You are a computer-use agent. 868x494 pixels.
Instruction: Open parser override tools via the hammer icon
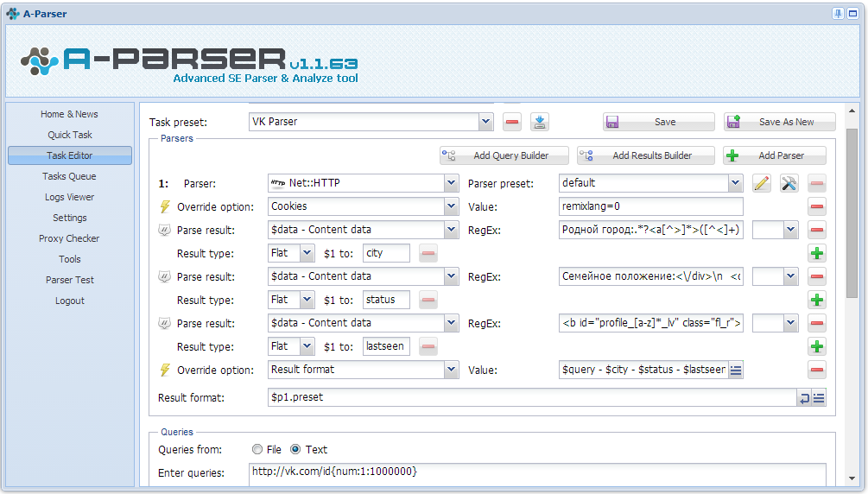pos(789,183)
